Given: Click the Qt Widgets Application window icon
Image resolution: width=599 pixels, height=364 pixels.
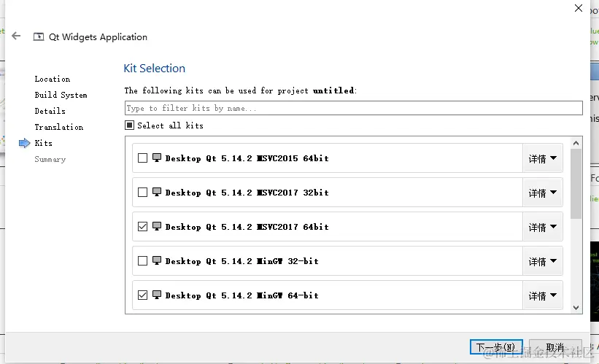Looking at the screenshot, I should pyautogui.click(x=39, y=37).
